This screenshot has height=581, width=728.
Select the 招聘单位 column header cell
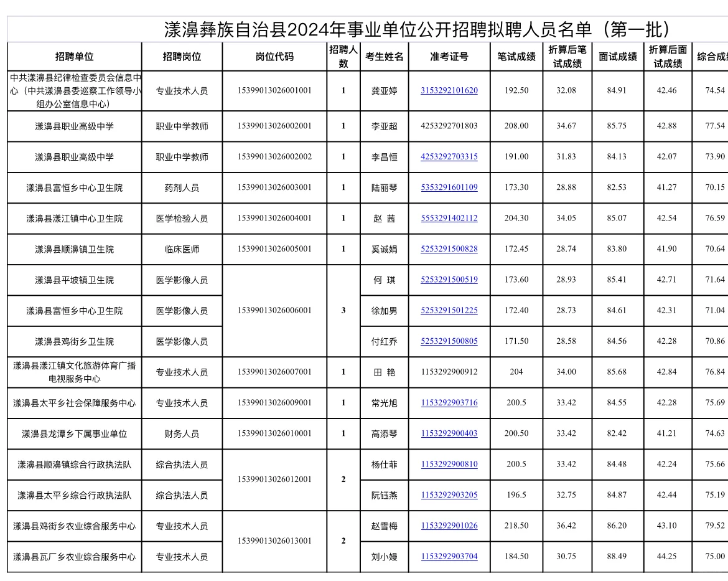(x=75, y=55)
